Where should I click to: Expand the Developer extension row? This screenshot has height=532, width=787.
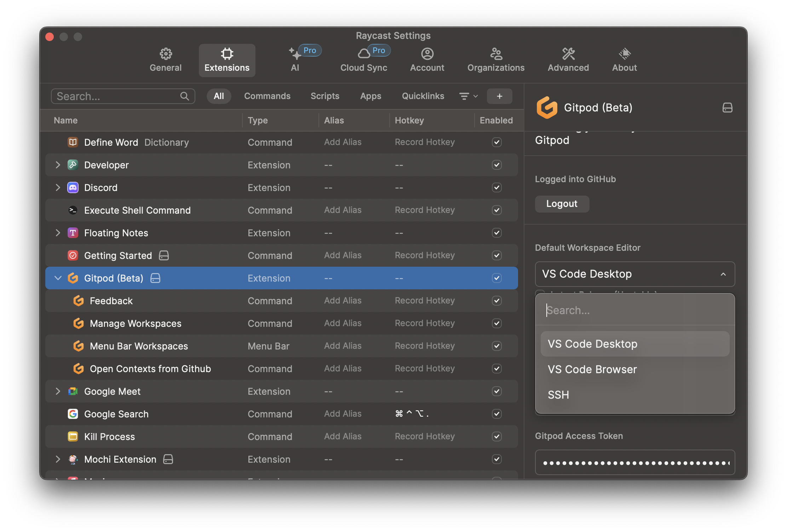coord(58,165)
